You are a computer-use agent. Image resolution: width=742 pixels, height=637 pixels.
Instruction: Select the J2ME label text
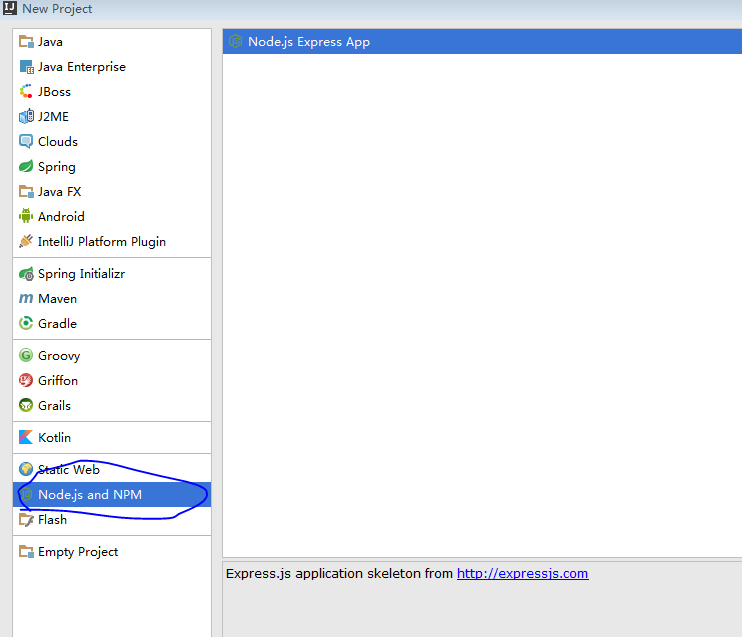coord(53,116)
